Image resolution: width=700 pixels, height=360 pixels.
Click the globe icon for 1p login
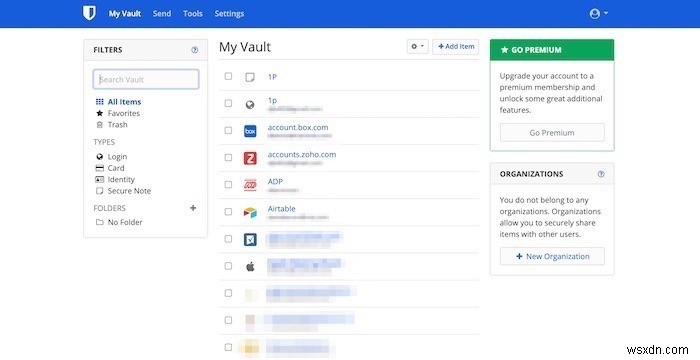[250, 105]
